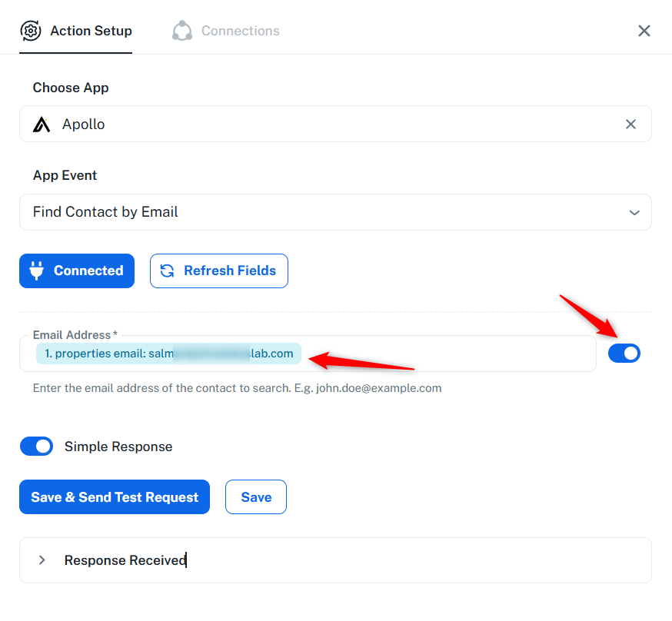Click the Apollo app logo icon
The image size is (672, 621).
42,125
